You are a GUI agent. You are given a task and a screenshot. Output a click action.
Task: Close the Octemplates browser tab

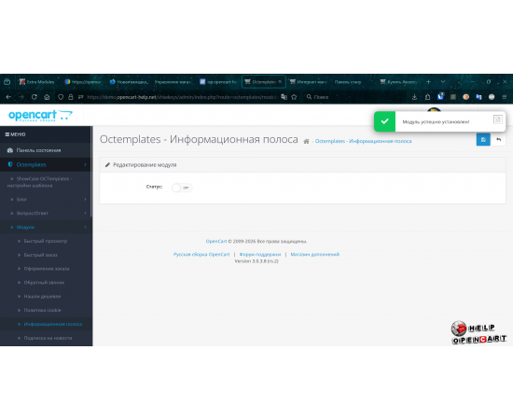280,82
